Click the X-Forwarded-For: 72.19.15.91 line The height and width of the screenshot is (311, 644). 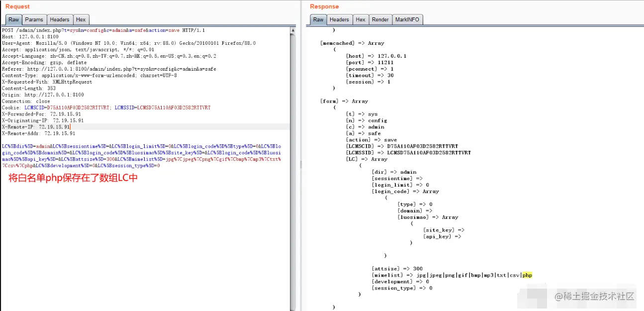42,114
